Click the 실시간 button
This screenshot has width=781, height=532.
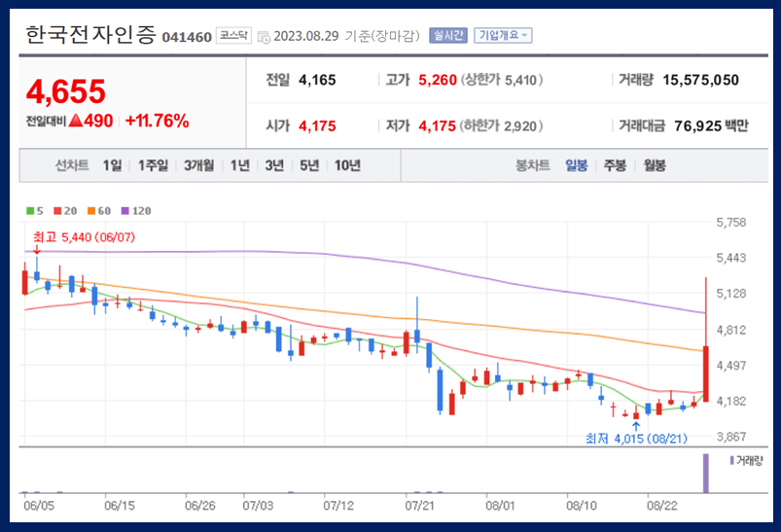[447, 35]
